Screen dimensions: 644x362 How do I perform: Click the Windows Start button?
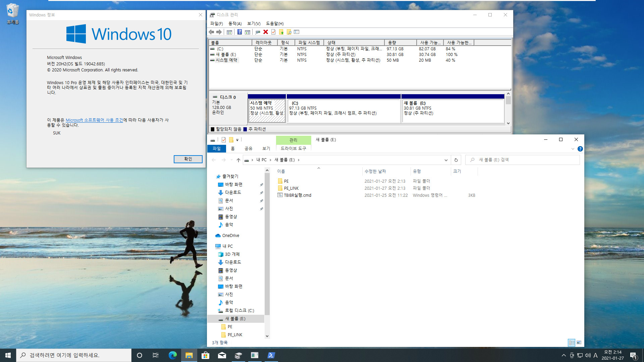[x=8, y=355]
